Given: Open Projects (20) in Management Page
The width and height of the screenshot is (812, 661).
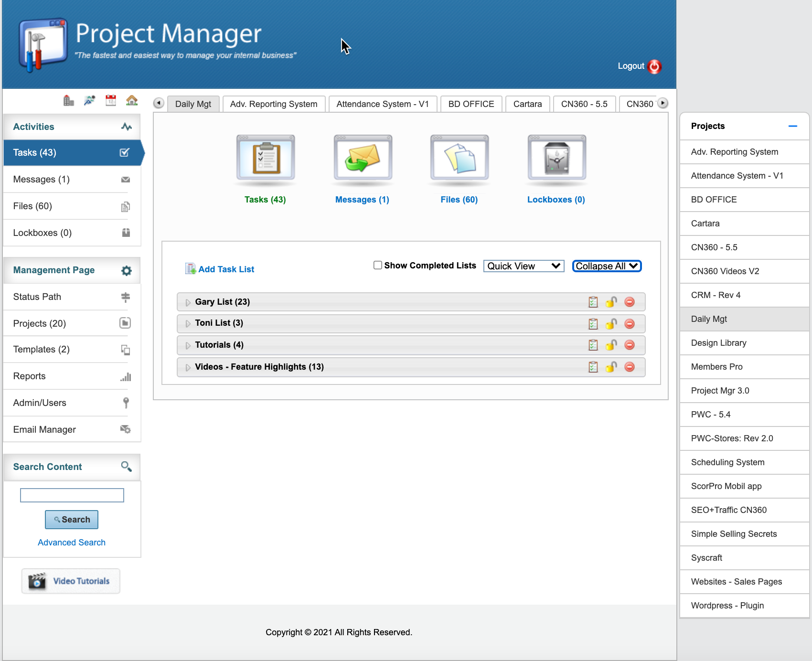Looking at the screenshot, I should [72, 324].
